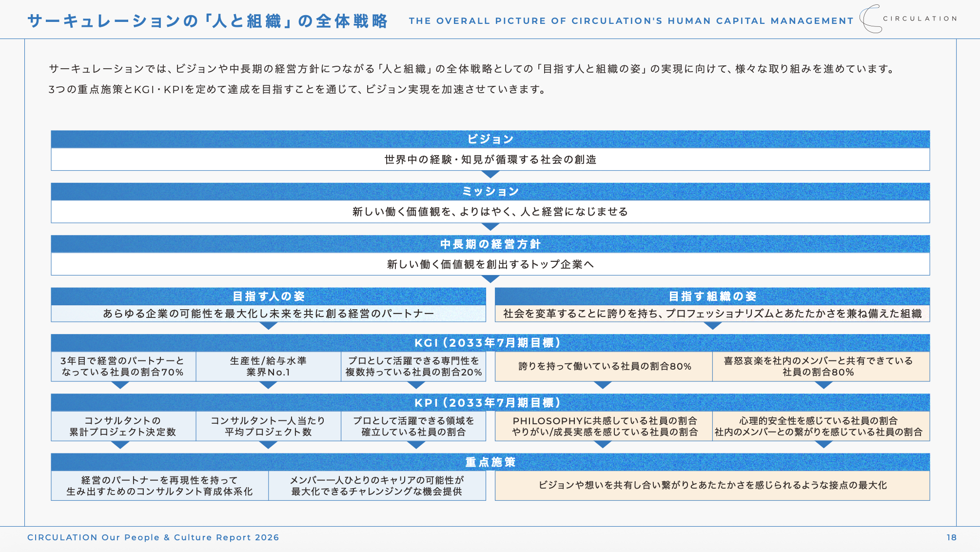
Task: Click the down arrow below the vision statement box
Action: pos(490,174)
